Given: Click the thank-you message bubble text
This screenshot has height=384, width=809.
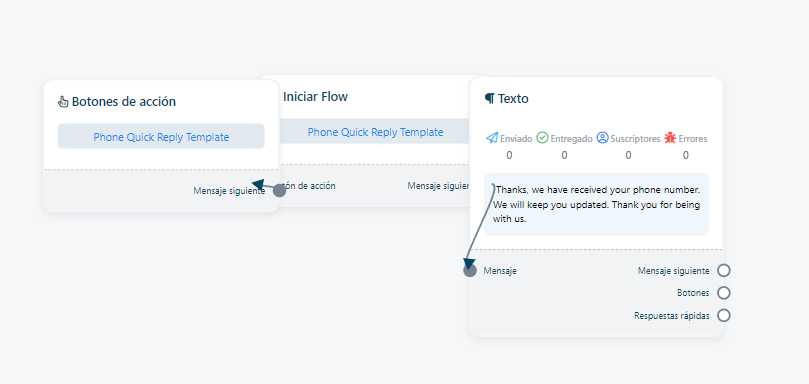Looking at the screenshot, I should (596, 204).
